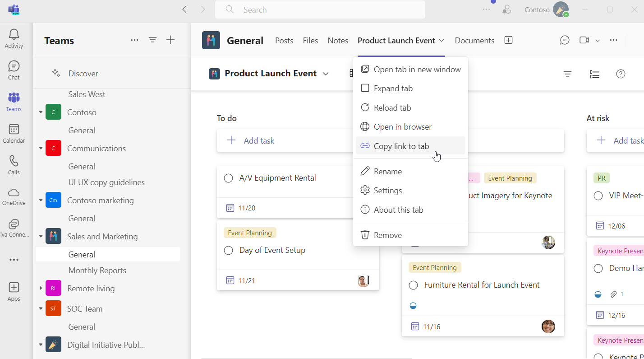Collapse Digital Initiative Public Relations team
This screenshot has width=644, height=359.
tap(41, 345)
